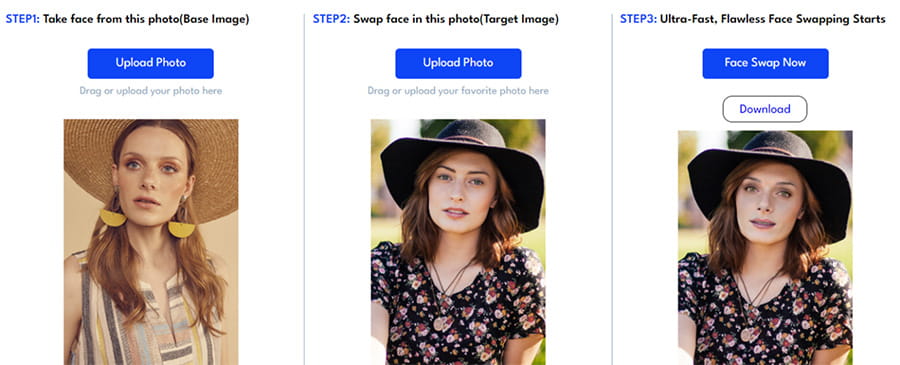
Task: Click the blue STEP3: label
Action: click(x=638, y=20)
